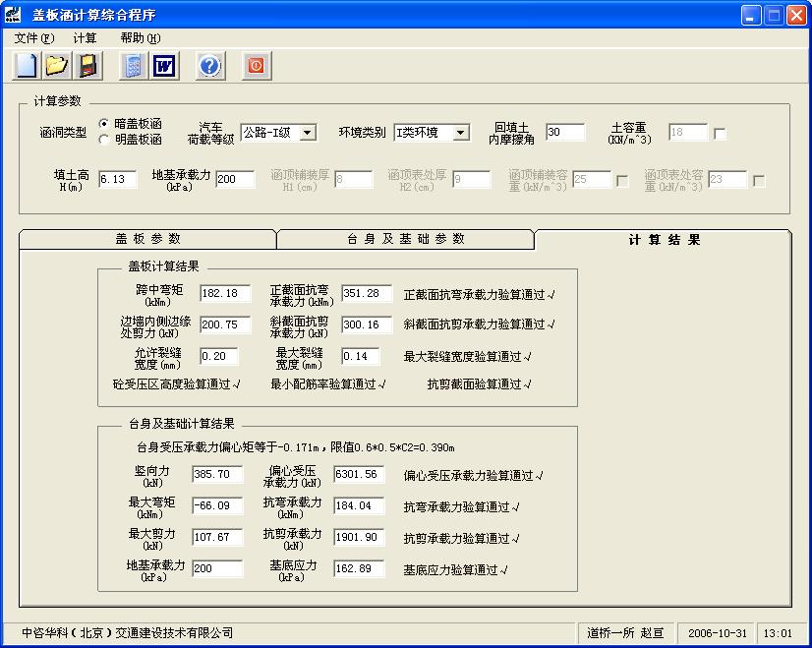Click the text 基底应力验算通过
Viewport: 812px width, 648px height.
pos(456,569)
